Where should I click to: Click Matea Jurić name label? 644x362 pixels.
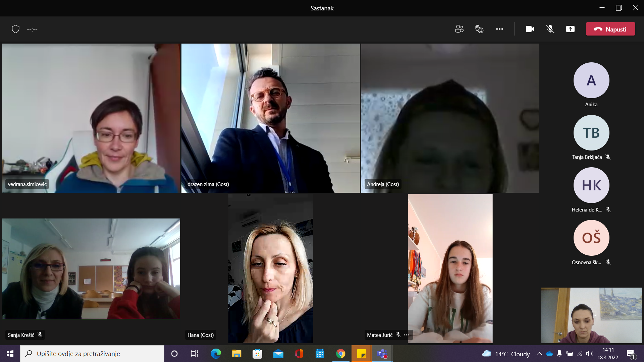(380, 335)
